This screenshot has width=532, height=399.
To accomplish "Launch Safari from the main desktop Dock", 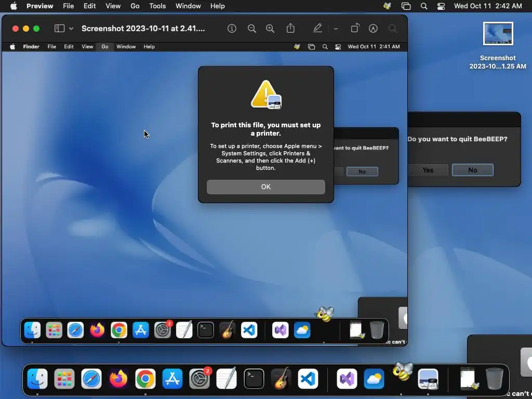I will coord(91,379).
